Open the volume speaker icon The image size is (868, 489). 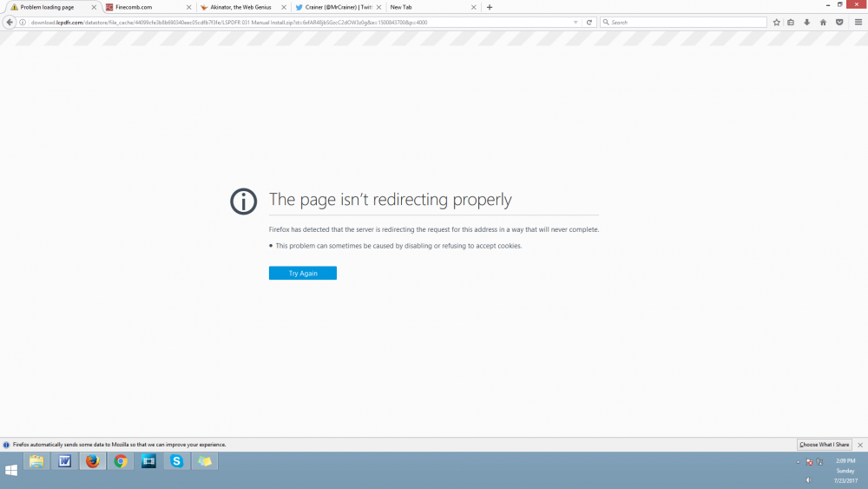809,480
